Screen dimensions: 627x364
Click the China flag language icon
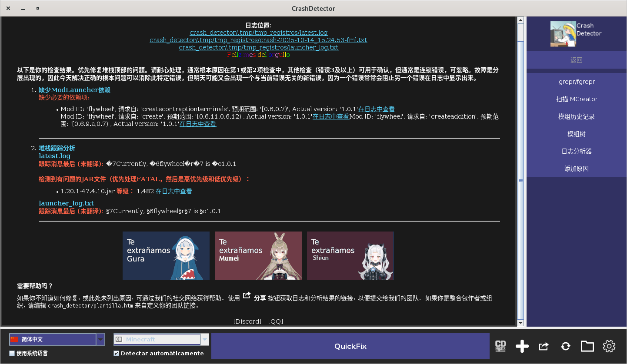15,339
